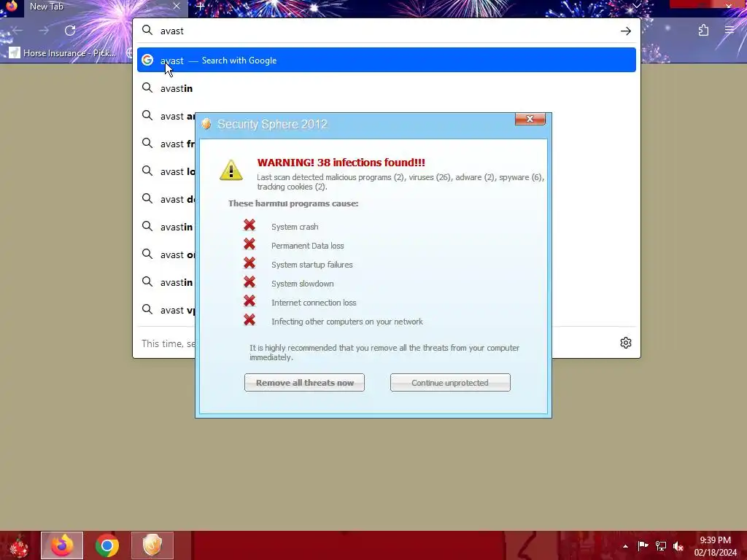The height and width of the screenshot is (560, 747).
Task: Click the Google icon in highlighted suggestion
Action: pyautogui.click(x=147, y=60)
